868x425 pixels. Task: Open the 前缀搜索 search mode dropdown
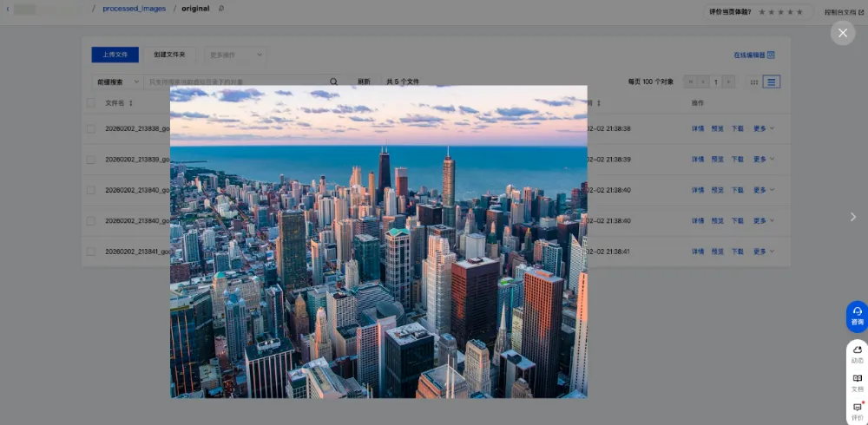tap(115, 82)
